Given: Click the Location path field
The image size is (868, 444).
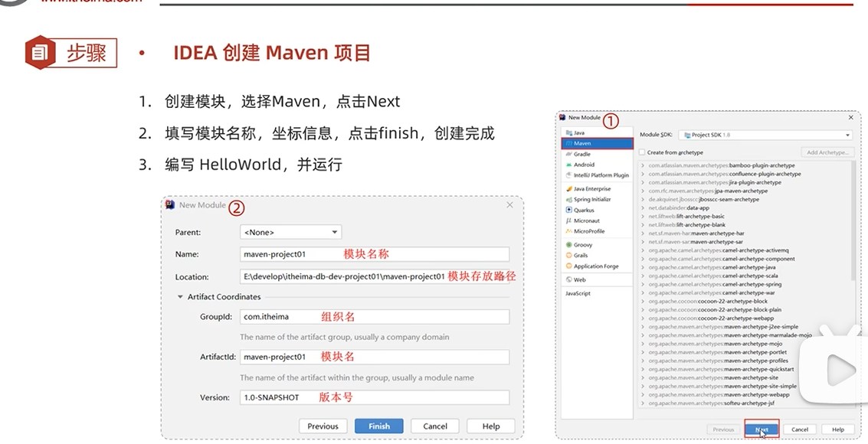Looking at the screenshot, I should [x=374, y=276].
